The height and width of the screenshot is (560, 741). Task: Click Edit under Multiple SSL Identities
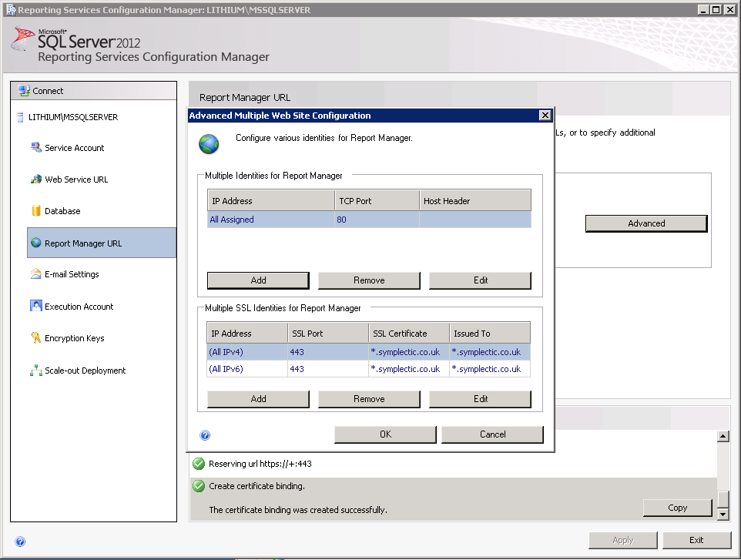coord(480,399)
